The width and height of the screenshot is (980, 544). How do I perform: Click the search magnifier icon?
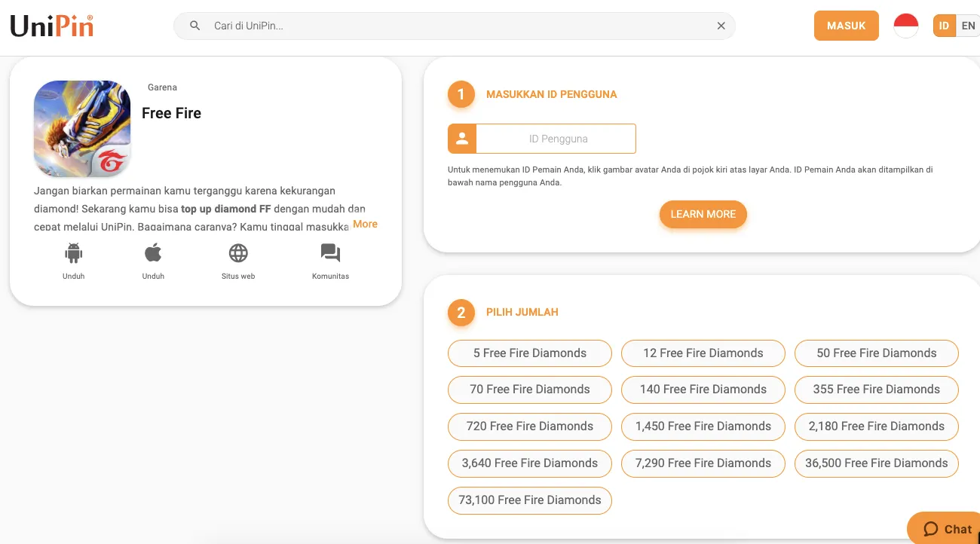195,26
